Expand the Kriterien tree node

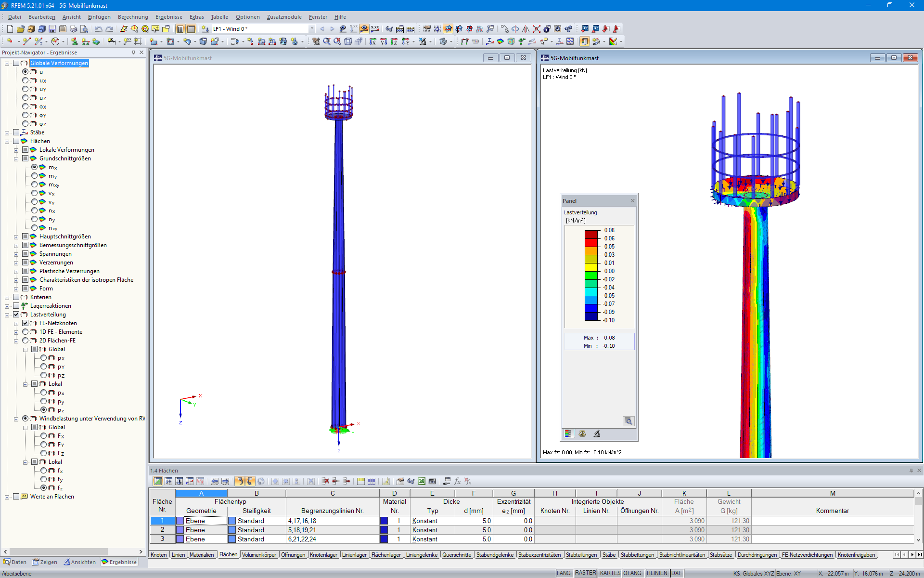(7, 298)
